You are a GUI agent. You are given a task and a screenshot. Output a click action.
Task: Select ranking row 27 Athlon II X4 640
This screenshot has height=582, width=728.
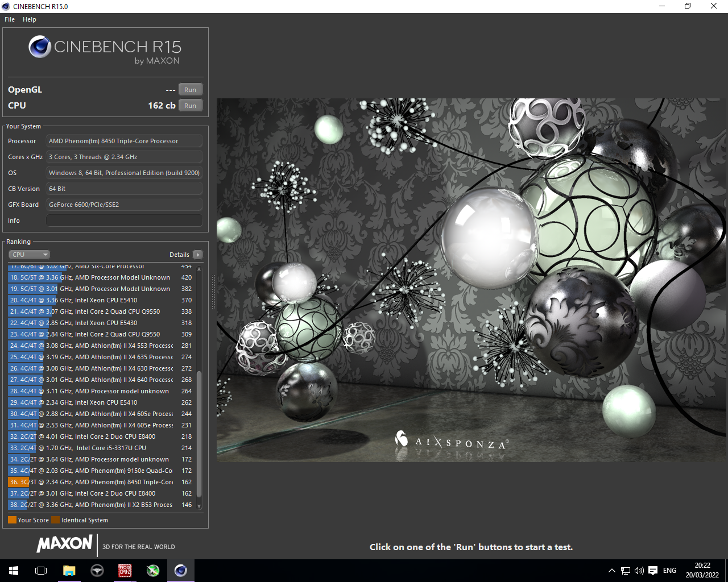(101, 380)
